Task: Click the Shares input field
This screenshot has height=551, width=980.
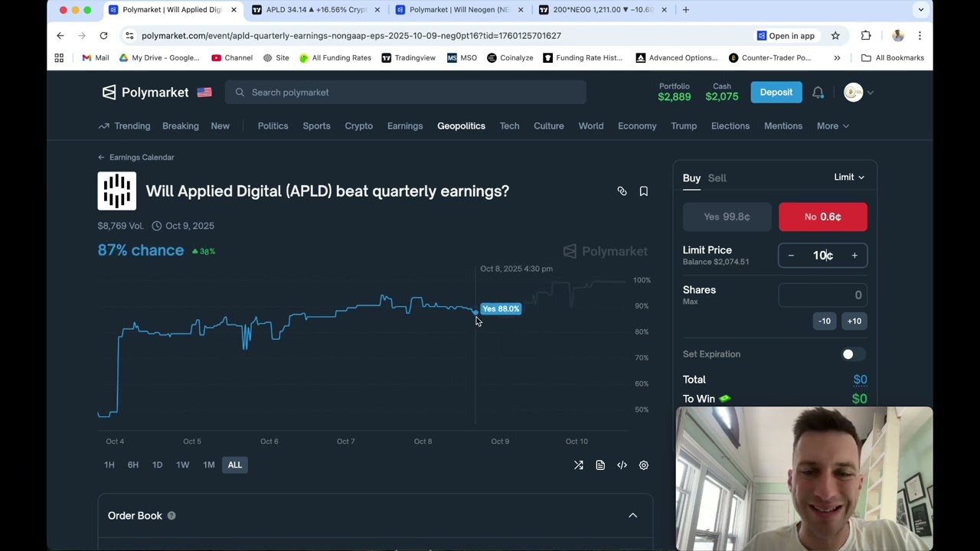Action: 823,295
